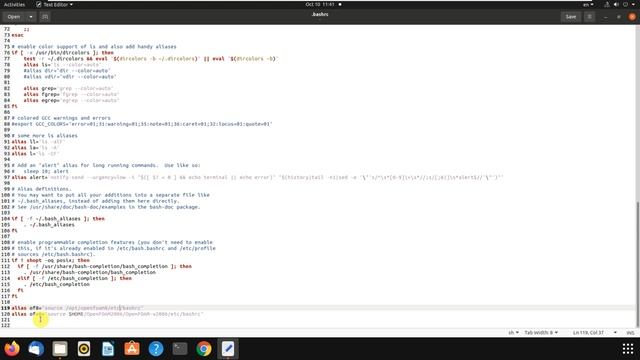Launch Thunderbird mail from the dock
The image size is (640, 360).
tap(36, 349)
